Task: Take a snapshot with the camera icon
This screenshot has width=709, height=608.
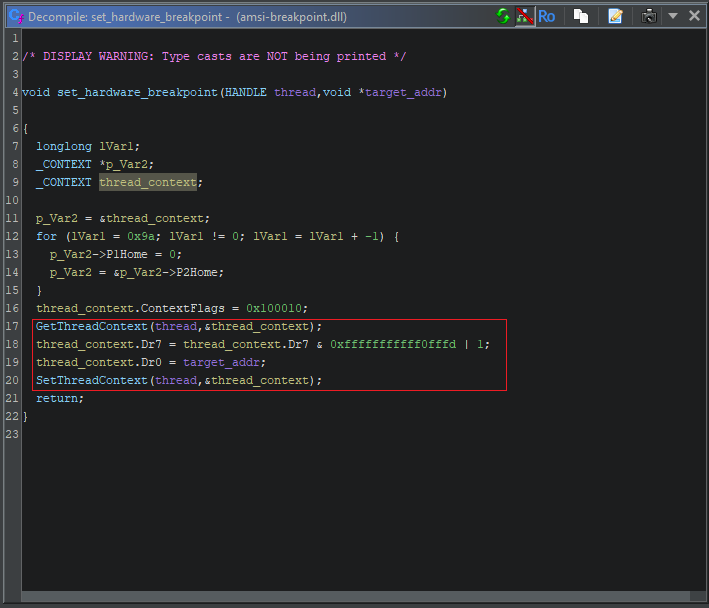Action: [x=649, y=17]
